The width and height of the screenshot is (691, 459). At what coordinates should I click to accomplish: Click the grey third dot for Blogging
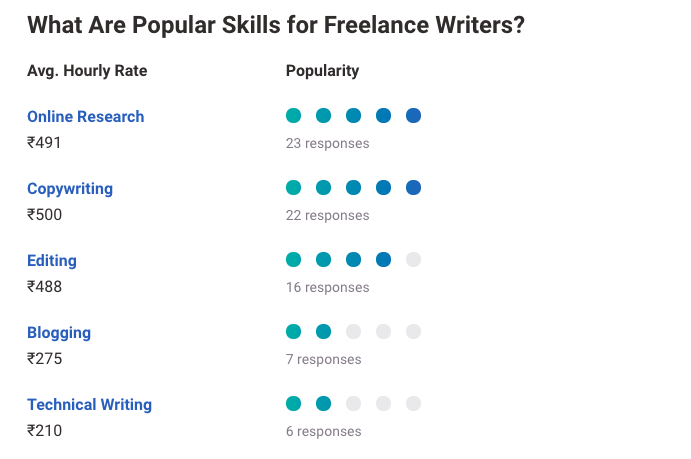pyautogui.click(x=353, y=332)
